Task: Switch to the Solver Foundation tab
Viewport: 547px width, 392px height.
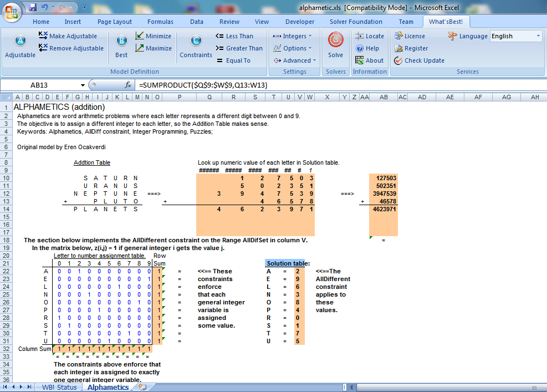Action: [x=356, y=22]
